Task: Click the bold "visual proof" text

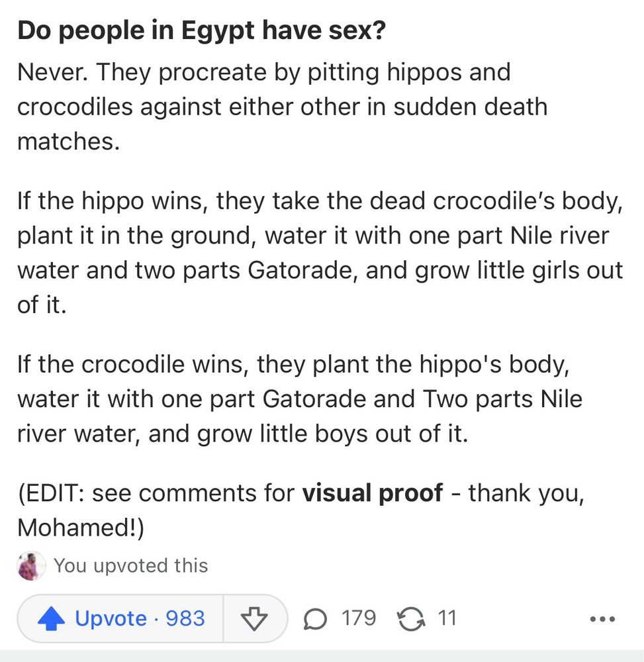Action: click(372, 493)
